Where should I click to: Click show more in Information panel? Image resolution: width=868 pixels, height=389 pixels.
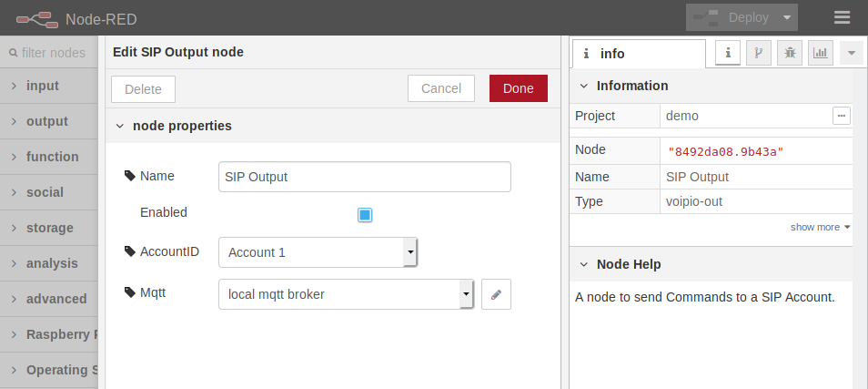point(820,227)
